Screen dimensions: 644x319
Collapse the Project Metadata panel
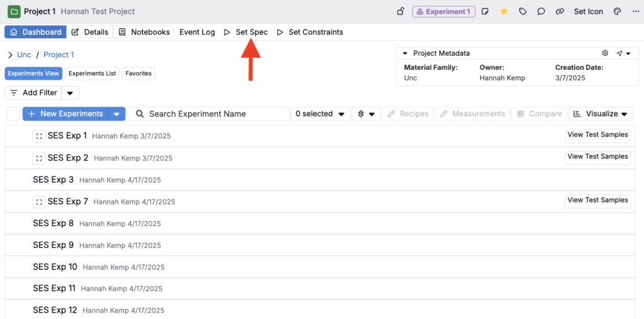point(406,53)
